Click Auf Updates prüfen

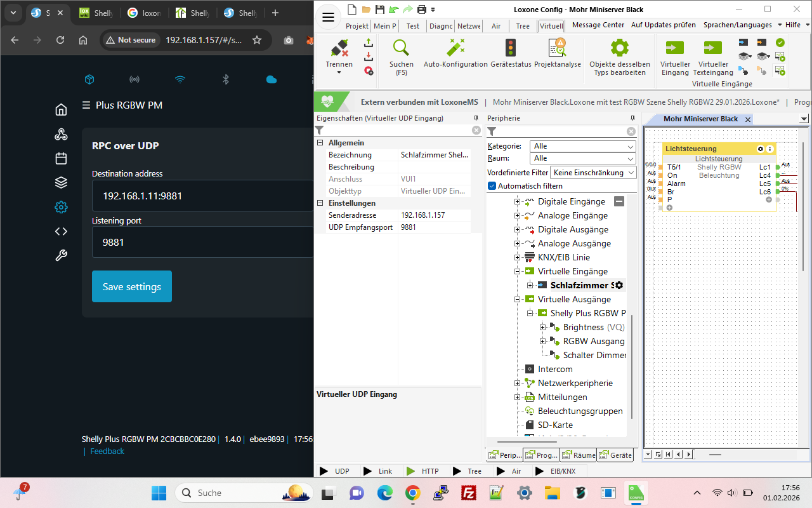[664, 25]
